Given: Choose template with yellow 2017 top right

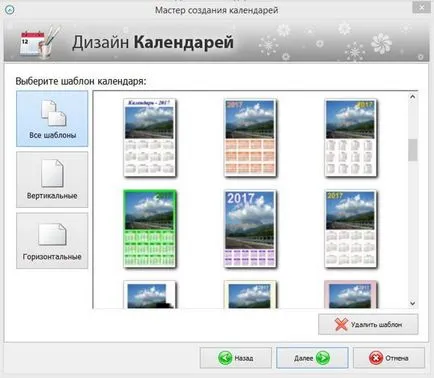Looking at the screenshot, I should [351, 137].
